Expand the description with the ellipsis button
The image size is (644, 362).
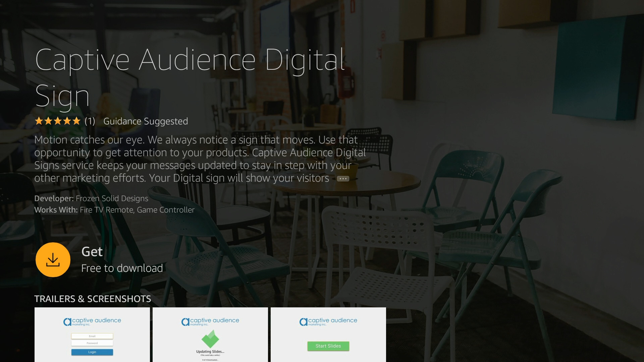[x=343, y=179]
